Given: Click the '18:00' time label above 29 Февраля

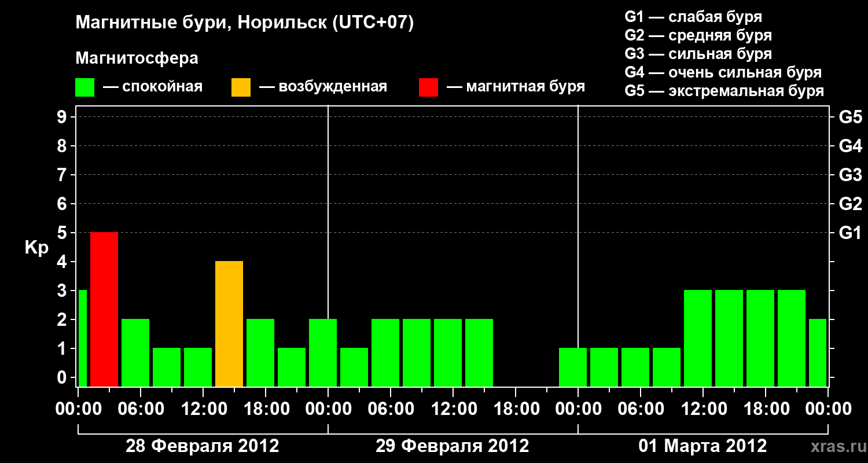Looking at the screenshot, I should [516, 409].
